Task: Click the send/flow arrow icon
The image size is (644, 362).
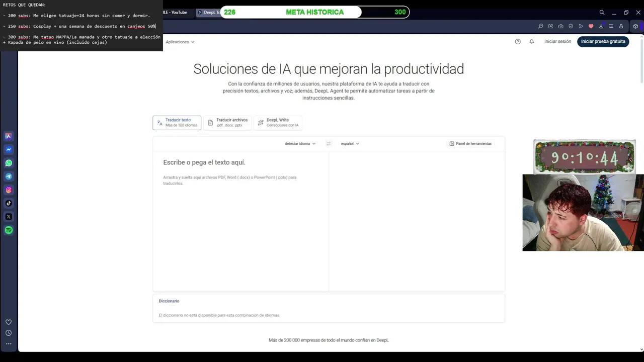Action: point(581,26)
